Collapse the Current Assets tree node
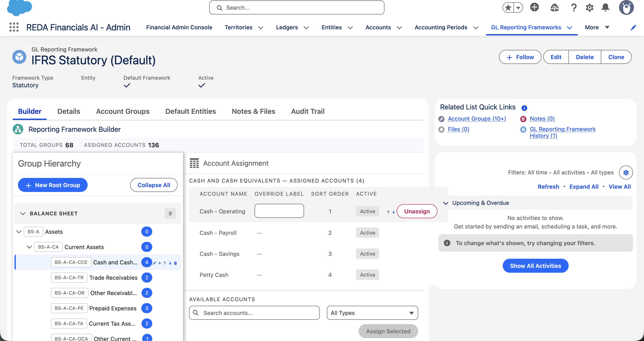644x341 pixels. coord(29,247)
